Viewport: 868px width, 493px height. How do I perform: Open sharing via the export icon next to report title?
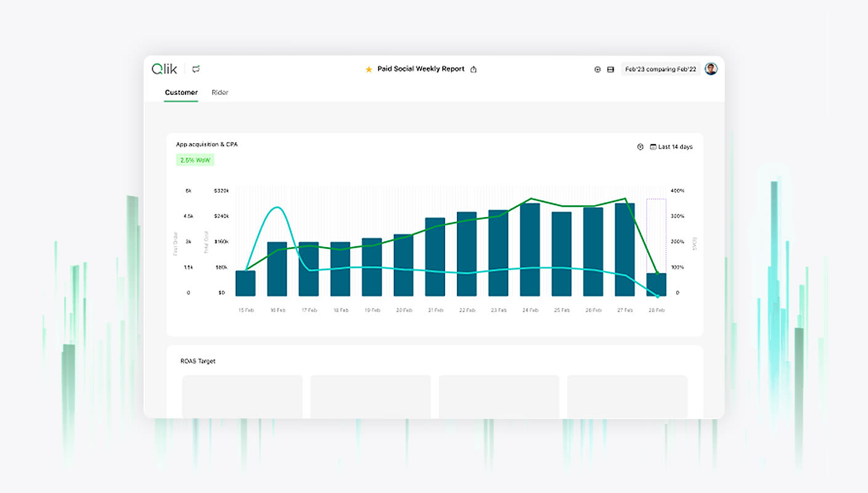pos(473,69)
